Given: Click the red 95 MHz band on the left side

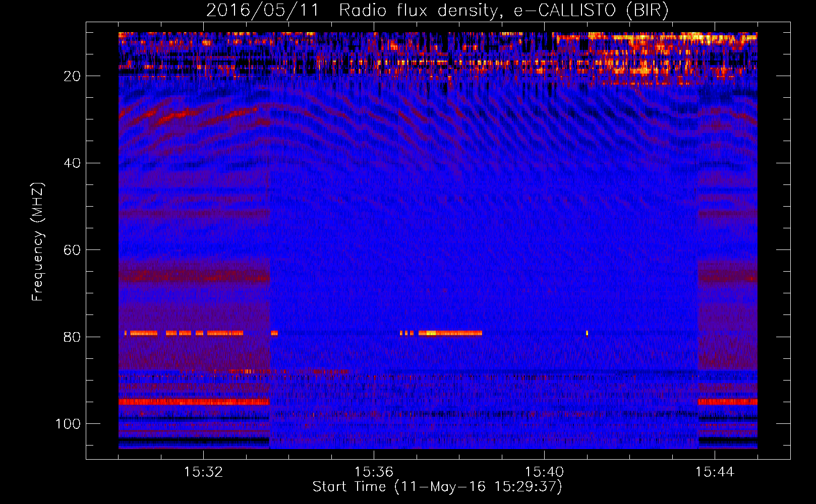Looking at the screenshot, I should pyautogui.click(x=194, y=402).
